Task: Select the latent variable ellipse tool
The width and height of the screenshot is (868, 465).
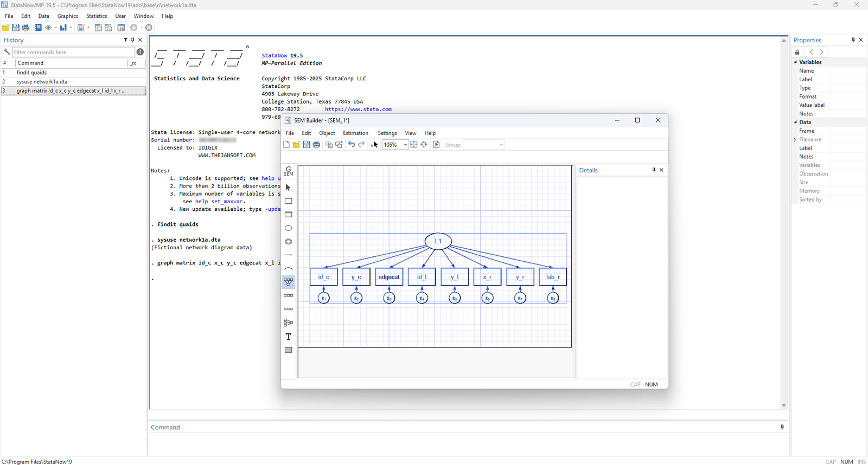Action: click(x=289, y=228)
